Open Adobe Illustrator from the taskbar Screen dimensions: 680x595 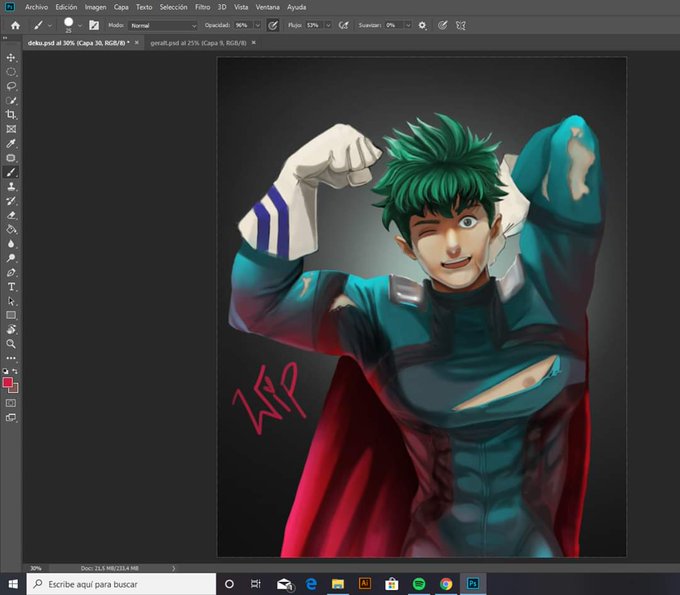click(365, 584)
